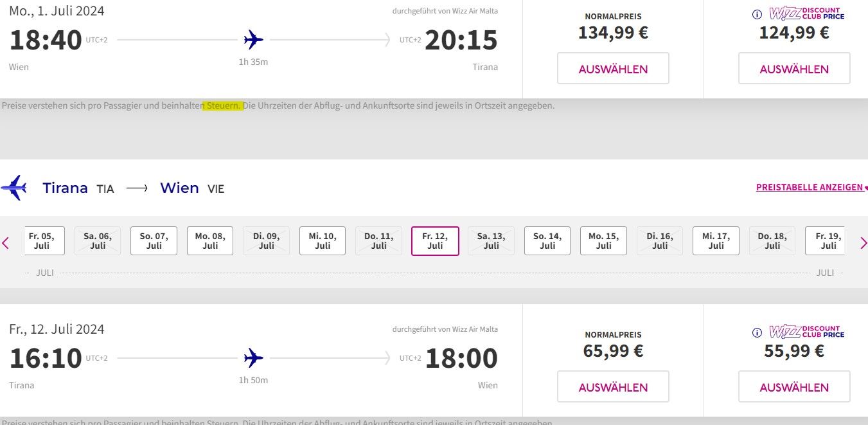Click plane icon on 16:10 Tirana–Wien flight
Image resolution: width=868 pixels, height=425 pixels.
(x=254, y=357)
